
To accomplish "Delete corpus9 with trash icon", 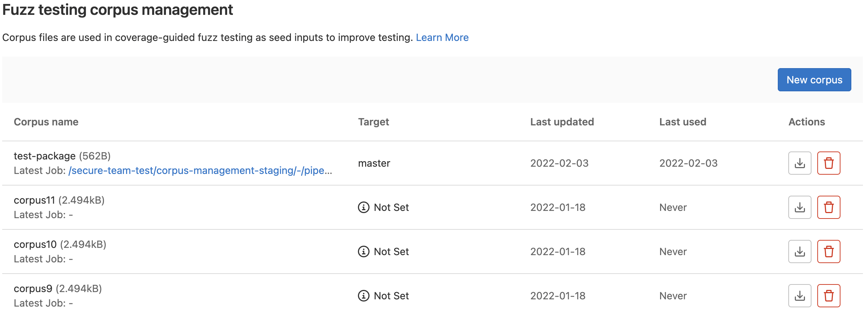I will tap(829, 296).
